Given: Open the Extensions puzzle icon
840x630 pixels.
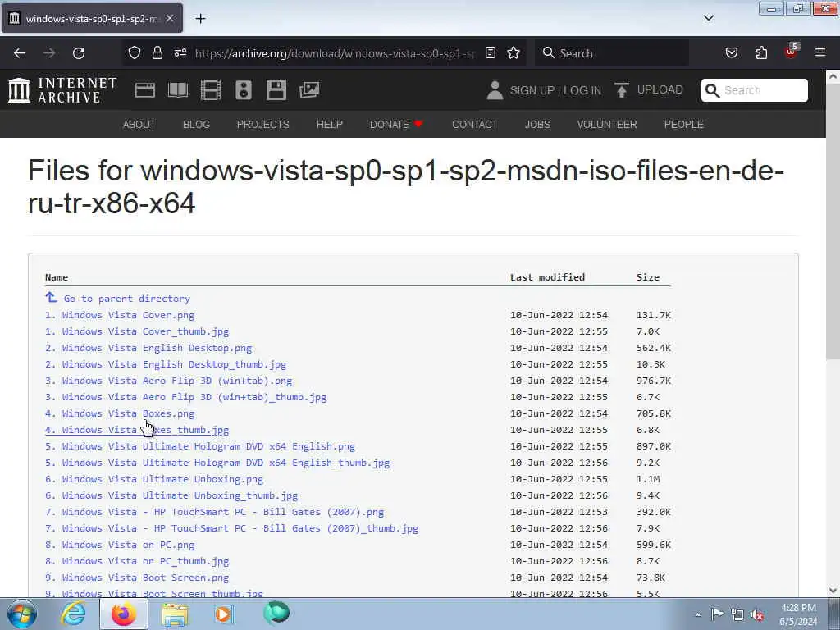Looking at the screenshot, I should click(x=761, y=52).
